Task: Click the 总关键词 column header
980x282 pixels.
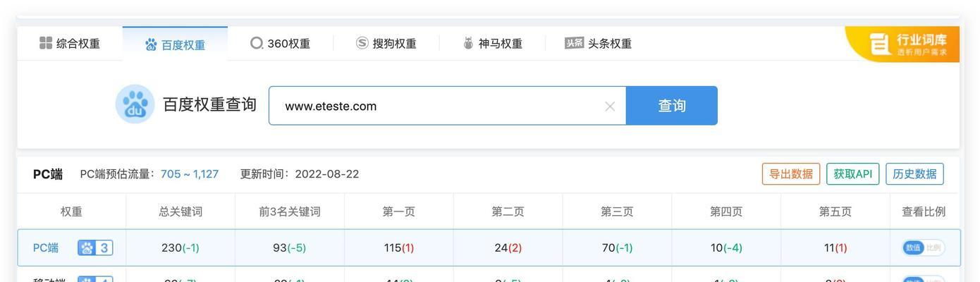Action: pyautogui.click(x=180, y=211)
